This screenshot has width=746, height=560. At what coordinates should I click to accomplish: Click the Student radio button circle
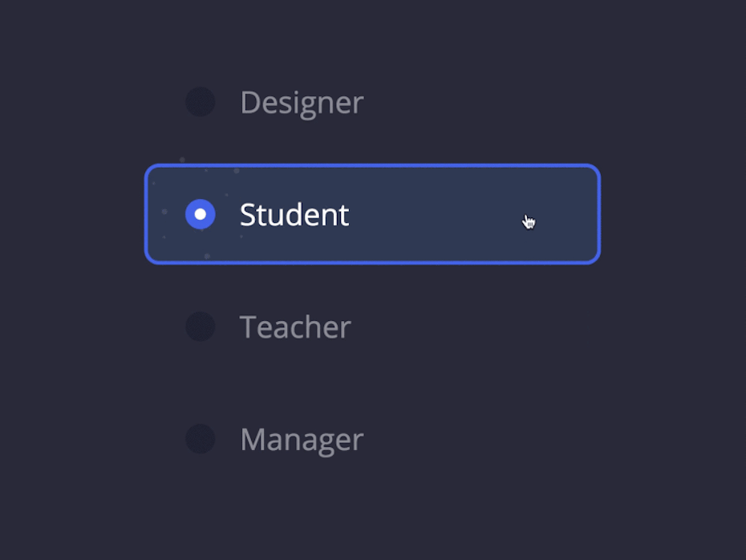click(201, 214)
